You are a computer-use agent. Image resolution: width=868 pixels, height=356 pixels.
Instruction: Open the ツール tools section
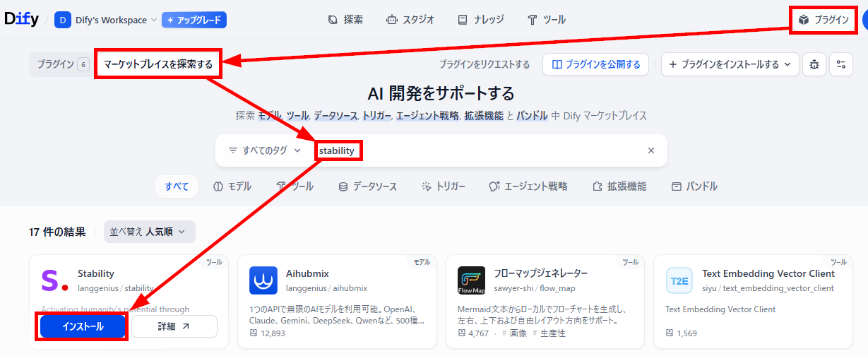click(x=547, y=20)
